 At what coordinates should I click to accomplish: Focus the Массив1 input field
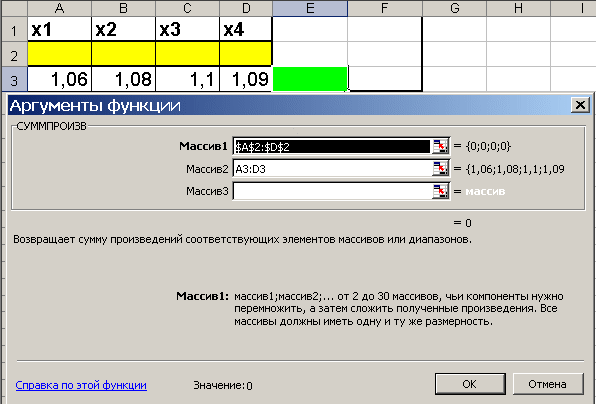click(x=332, y=146)
